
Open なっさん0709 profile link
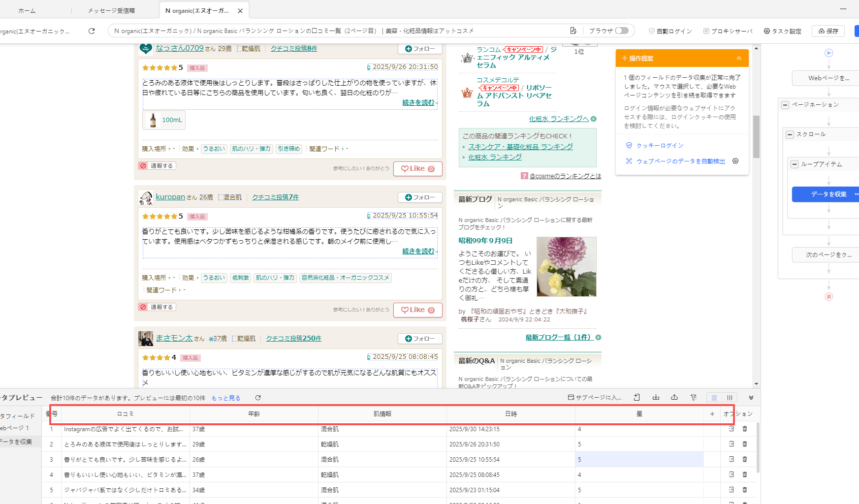pos(180,48)
